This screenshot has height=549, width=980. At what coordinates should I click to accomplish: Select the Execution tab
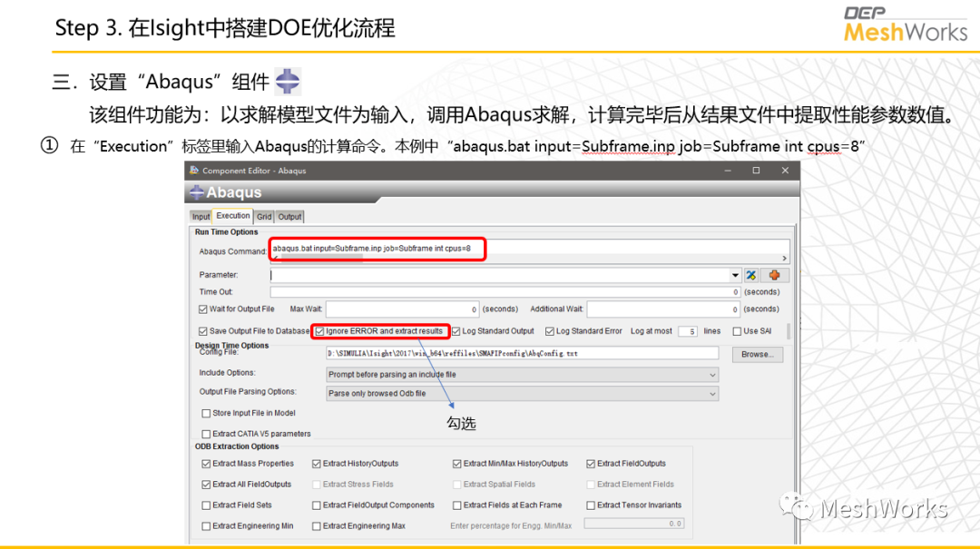tap(232, 216)
